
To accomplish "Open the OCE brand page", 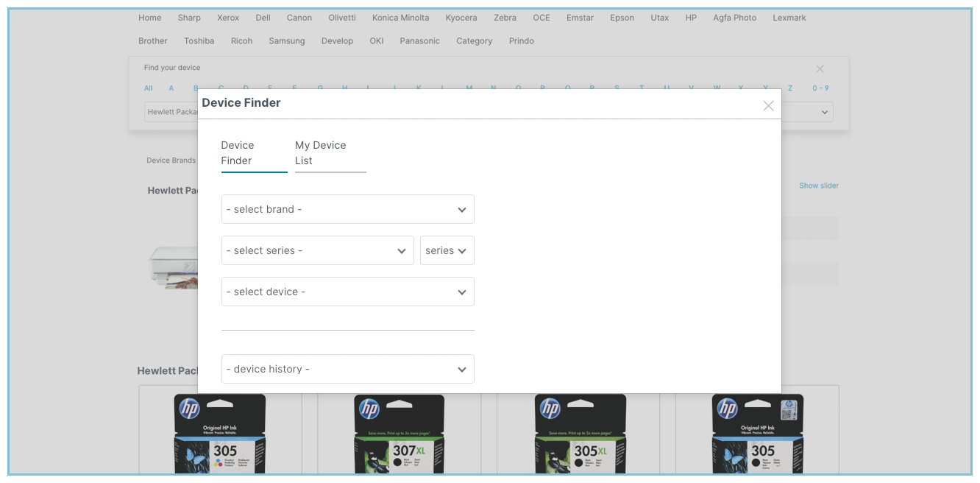I will (x=542, y=18).
